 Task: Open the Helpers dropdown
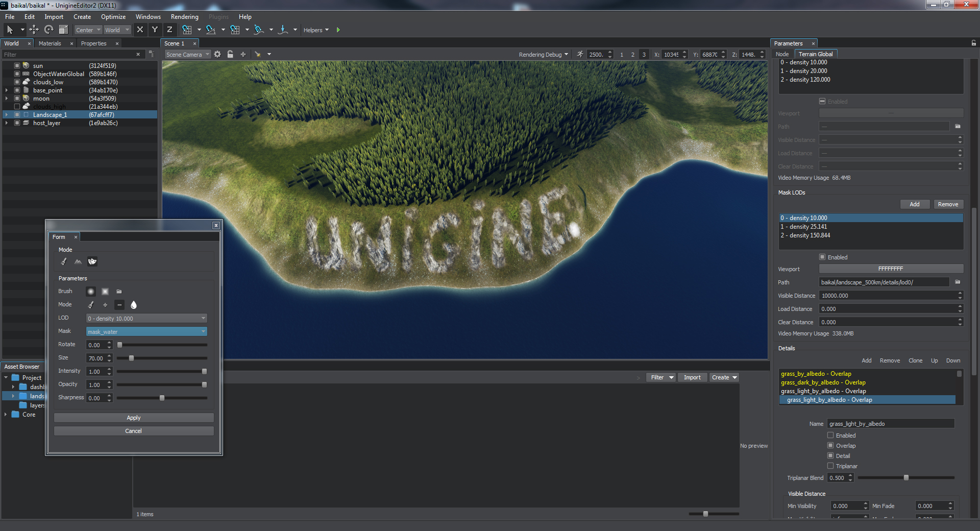[316, 30]
